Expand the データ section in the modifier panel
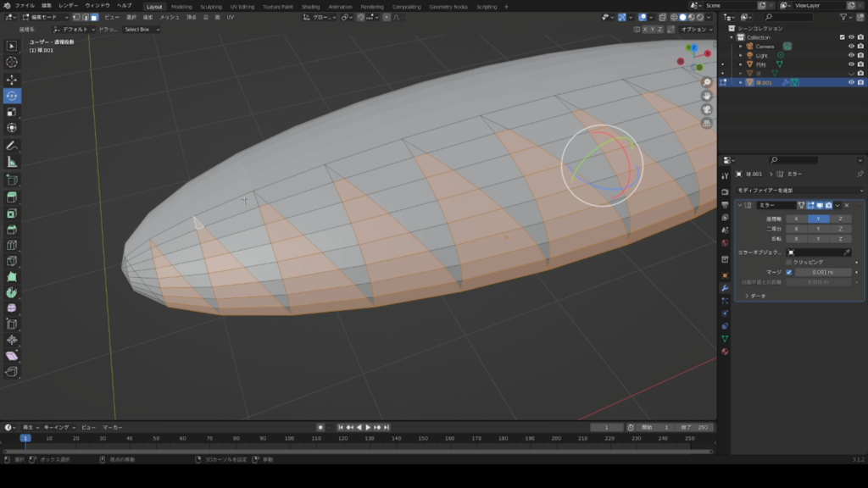Viewport: 868px width, 488px height. tap(756, 296)
